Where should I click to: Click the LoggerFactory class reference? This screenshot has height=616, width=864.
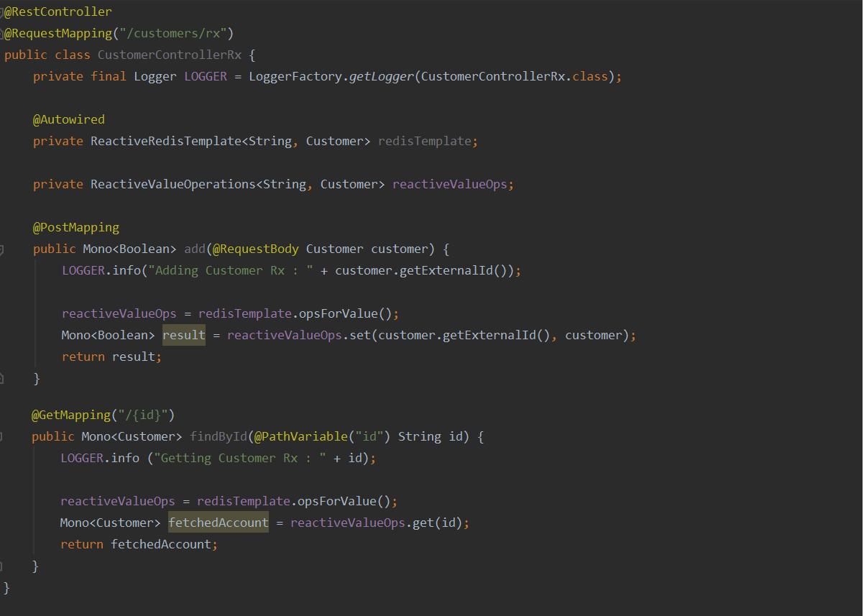[295, 76]
